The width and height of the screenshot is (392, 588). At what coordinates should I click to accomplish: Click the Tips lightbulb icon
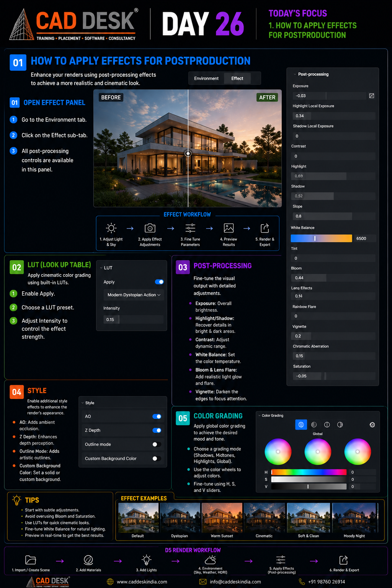(16, 500)
